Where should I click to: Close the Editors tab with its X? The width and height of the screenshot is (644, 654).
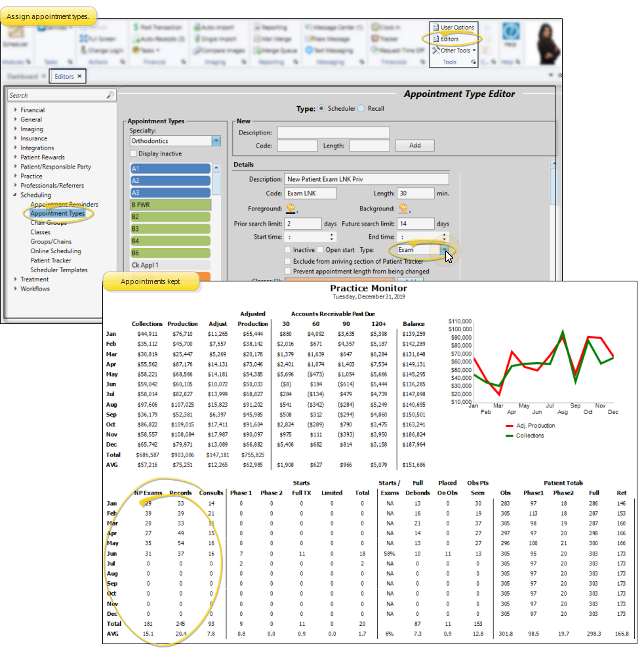coord(80,77)
